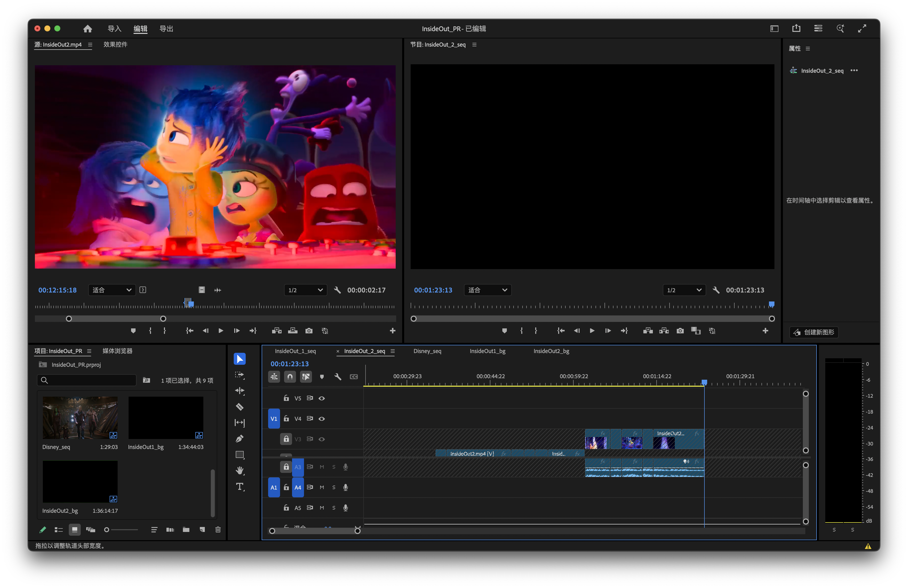Open Program monitor playback resolution 1/2 dropdown
The width and height of the screenshot is (908, 588).
point(684,290)
